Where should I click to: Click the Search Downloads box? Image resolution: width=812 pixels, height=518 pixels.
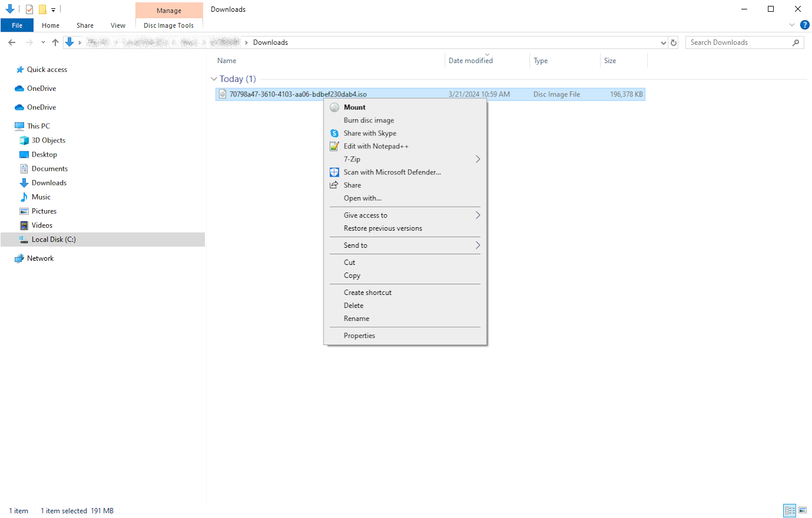click(739, 42)
